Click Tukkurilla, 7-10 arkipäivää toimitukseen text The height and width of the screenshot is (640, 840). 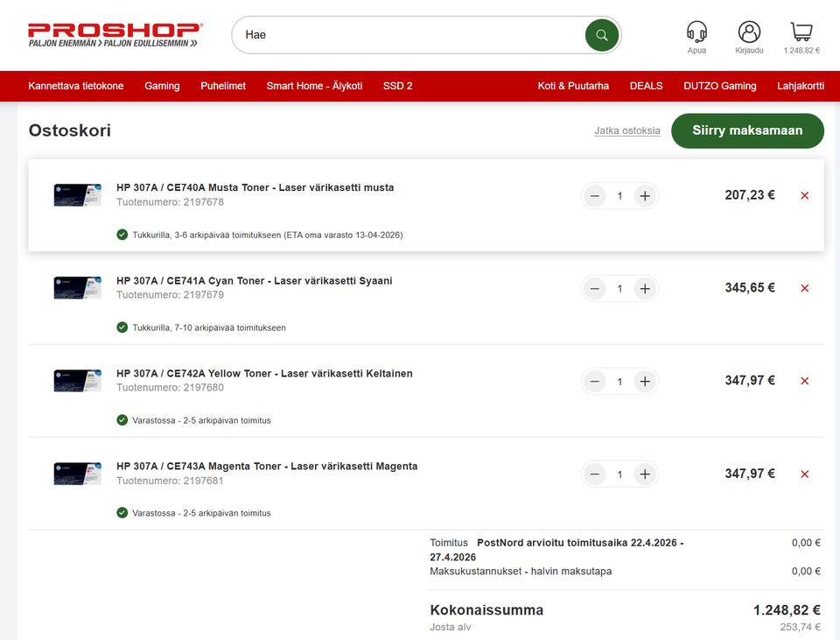(x=209, y=327)
